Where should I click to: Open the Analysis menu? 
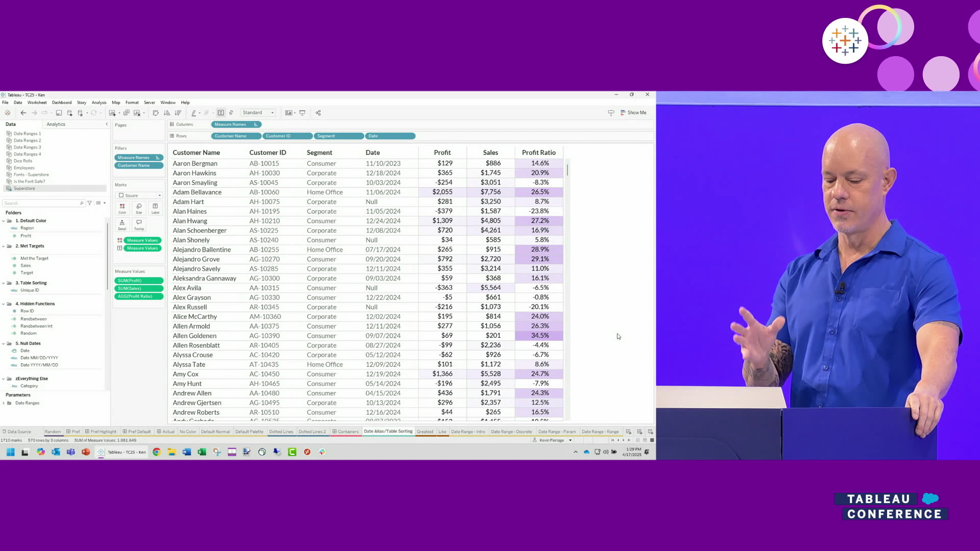tap(99, 103)
